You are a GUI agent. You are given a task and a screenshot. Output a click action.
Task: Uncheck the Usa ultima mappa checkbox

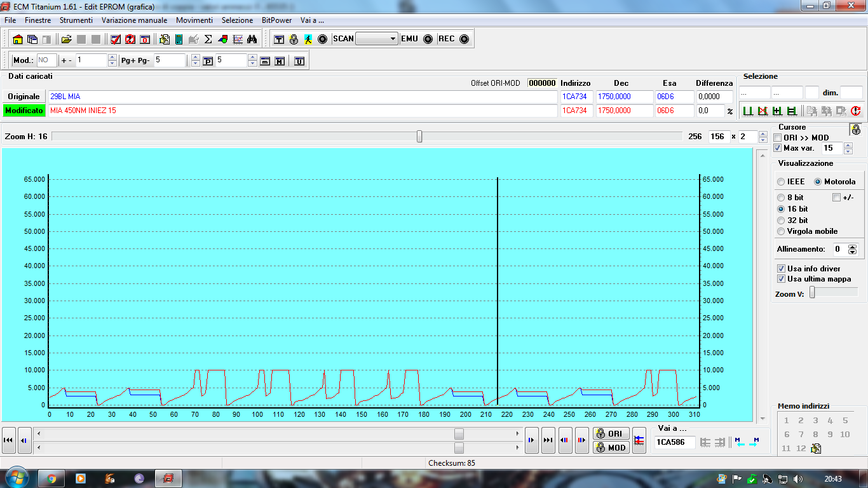(x=781, y=279)
